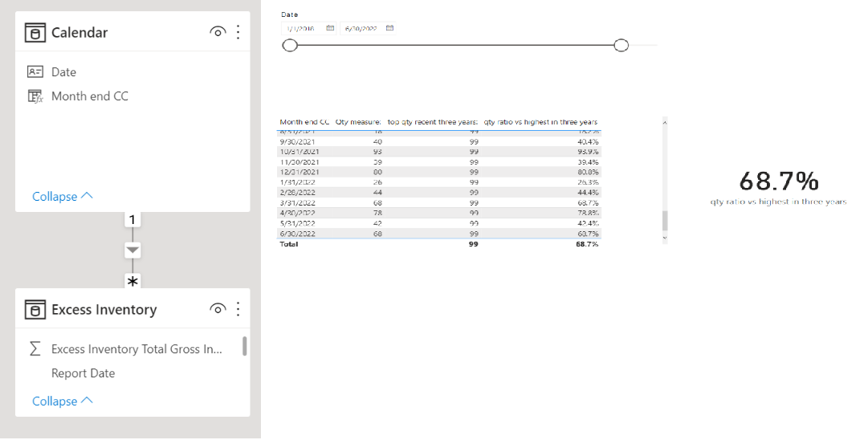This screenshot has width=868, height=440.
Task: Click the Excess Inventory table title
Action: pyautogui.click(x=104, y=309)
